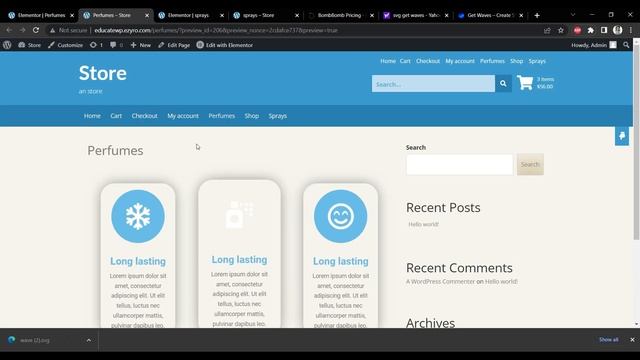
Task: Click Edit Page in admin bar
Action: (x=174, y=45)
